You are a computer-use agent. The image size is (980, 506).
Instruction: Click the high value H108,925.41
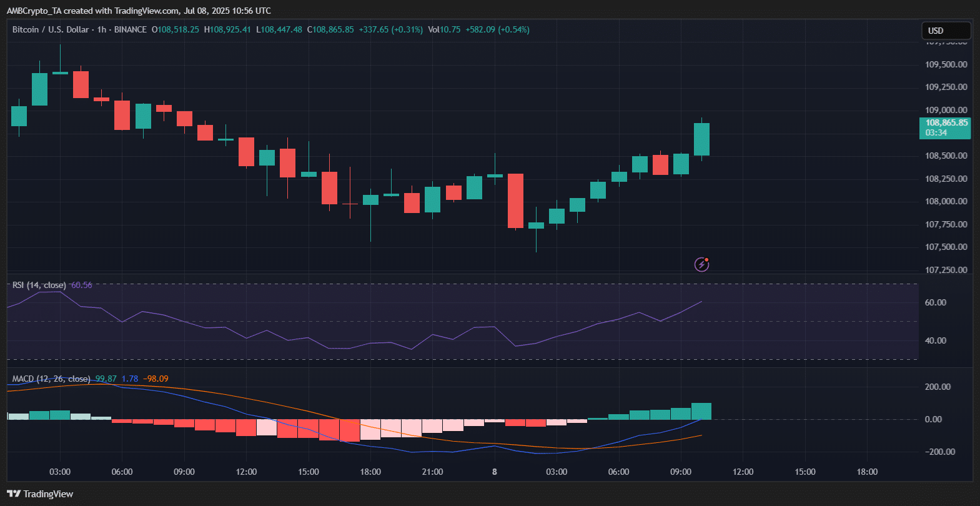click(227, 29)
